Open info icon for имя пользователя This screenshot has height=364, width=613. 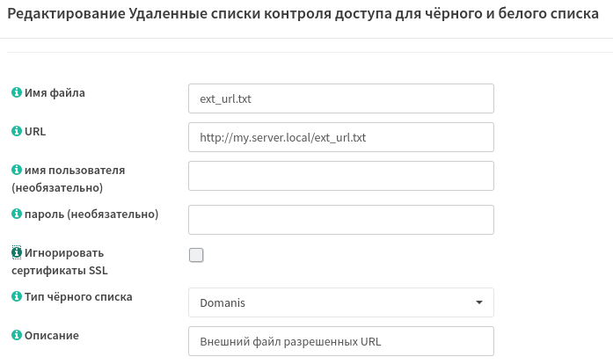click(x=17, y=170)
